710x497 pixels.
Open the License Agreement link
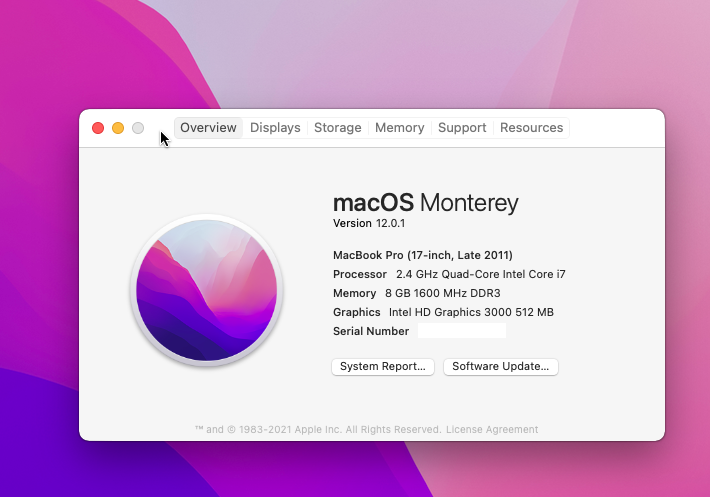(x=492, y=429)
